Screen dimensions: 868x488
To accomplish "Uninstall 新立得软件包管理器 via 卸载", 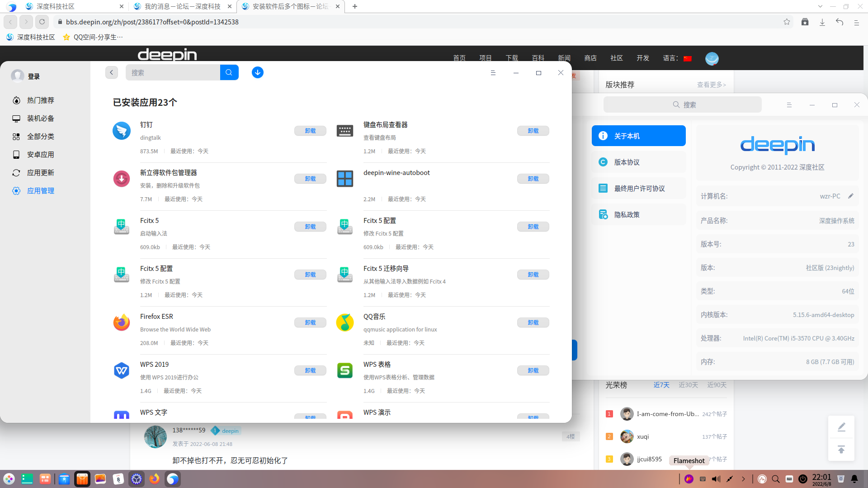I will point(310,179).
